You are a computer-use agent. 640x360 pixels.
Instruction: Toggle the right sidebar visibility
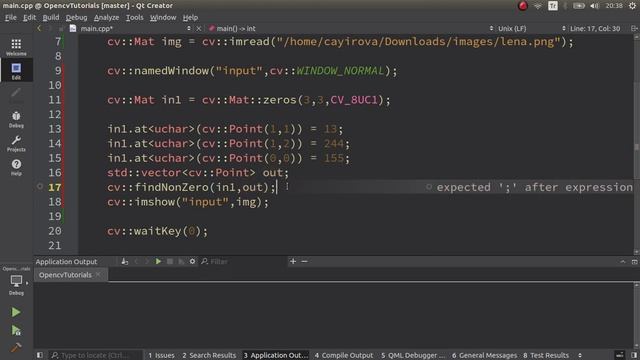coord(634,355)
